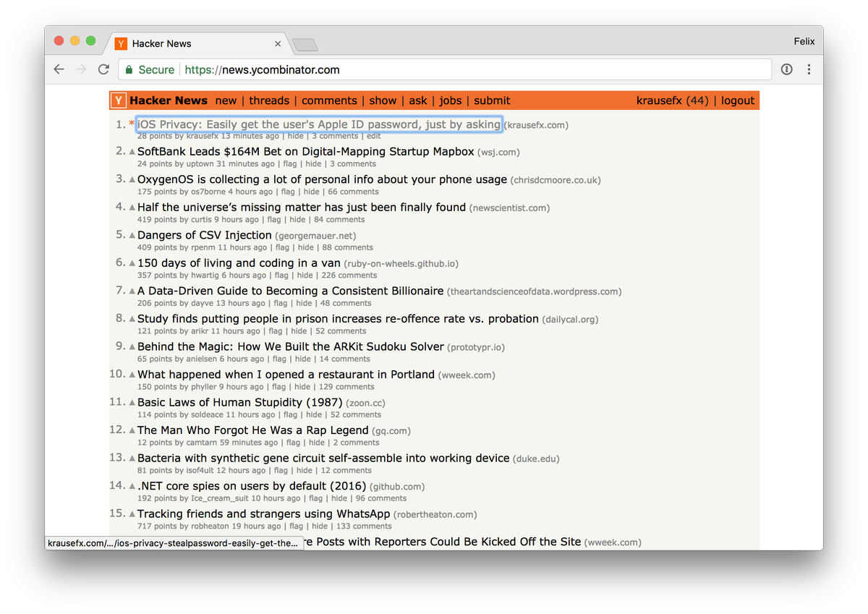
Task: Click the Felix profile button in the title bar
Action: coord(804,41)
